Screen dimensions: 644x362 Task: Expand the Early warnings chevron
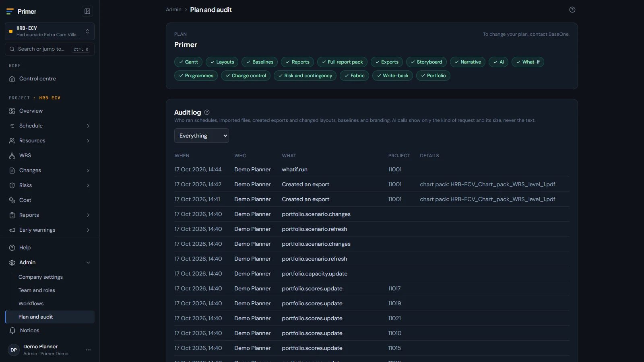88,230
